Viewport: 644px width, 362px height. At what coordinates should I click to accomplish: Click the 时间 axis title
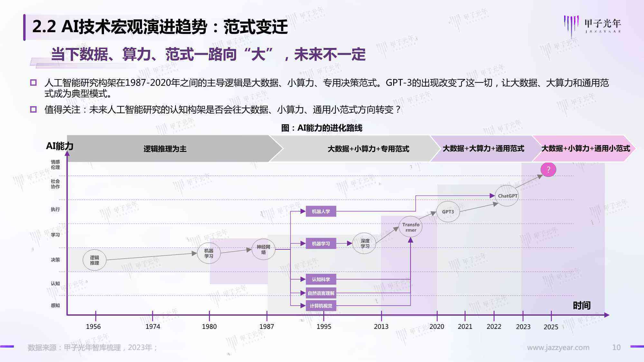coord(582,305)
